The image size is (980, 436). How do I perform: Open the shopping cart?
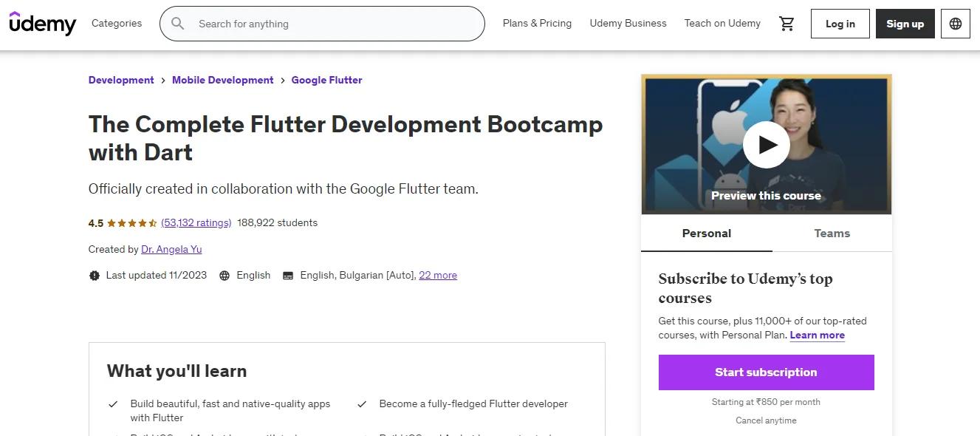(x=787, y=23)
